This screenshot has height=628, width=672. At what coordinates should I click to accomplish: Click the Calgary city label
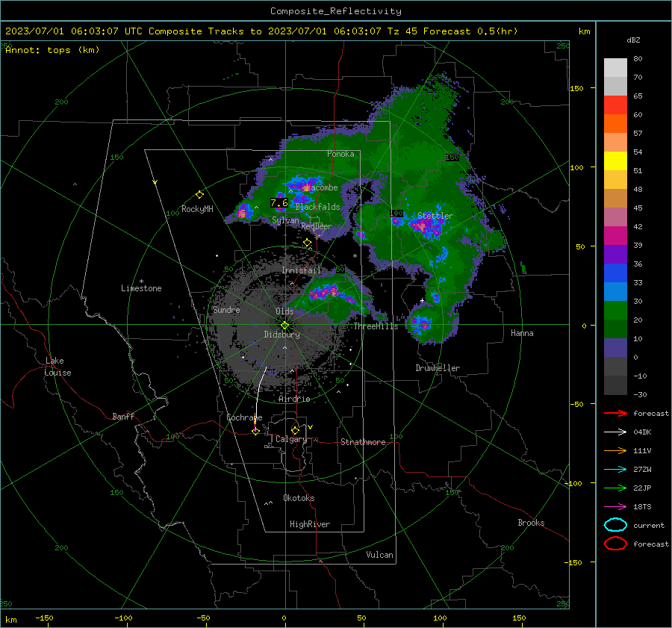coord(291,439)
